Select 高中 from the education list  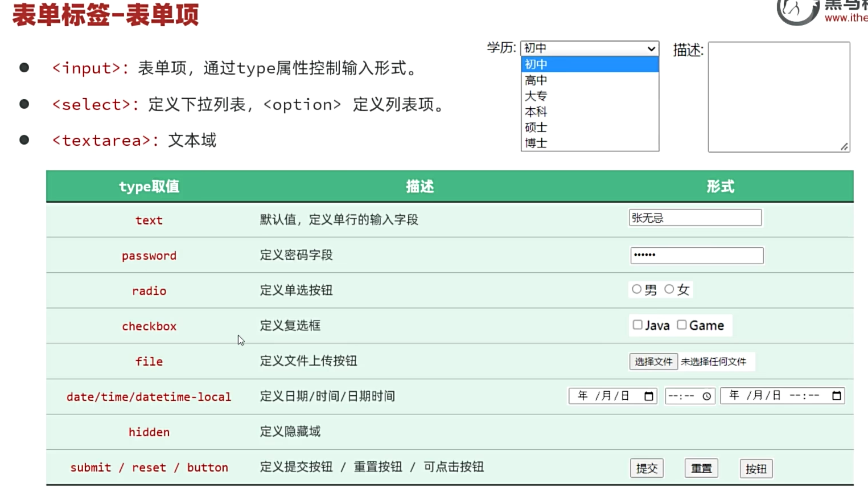534,80
